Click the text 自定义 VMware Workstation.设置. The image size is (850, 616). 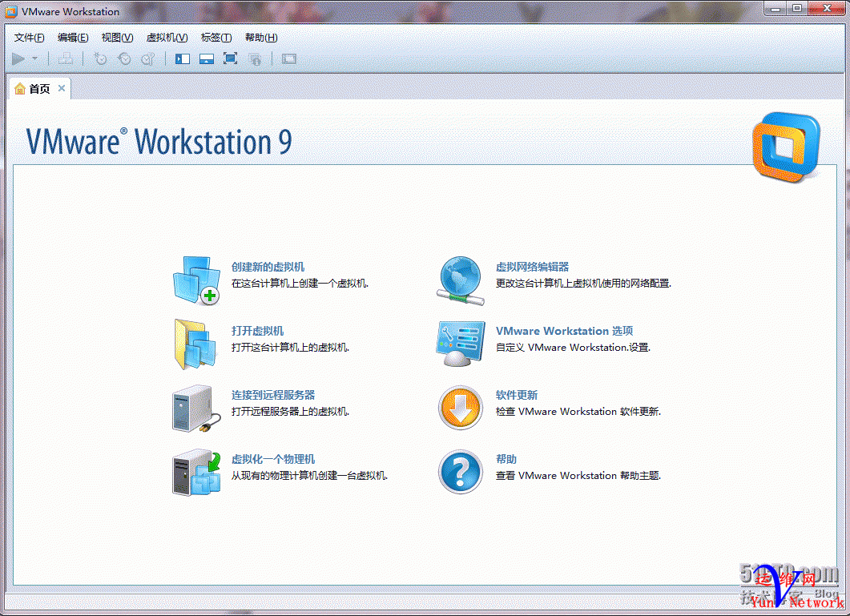click(573, 347)
